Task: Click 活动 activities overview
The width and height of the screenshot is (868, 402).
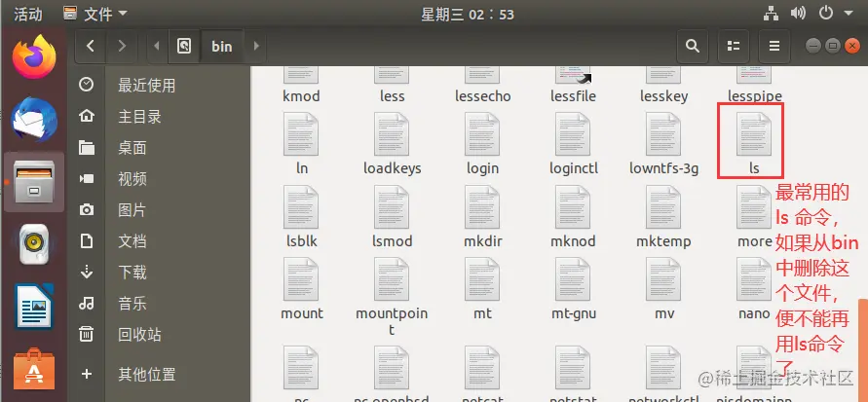Action: coord(27,14)
